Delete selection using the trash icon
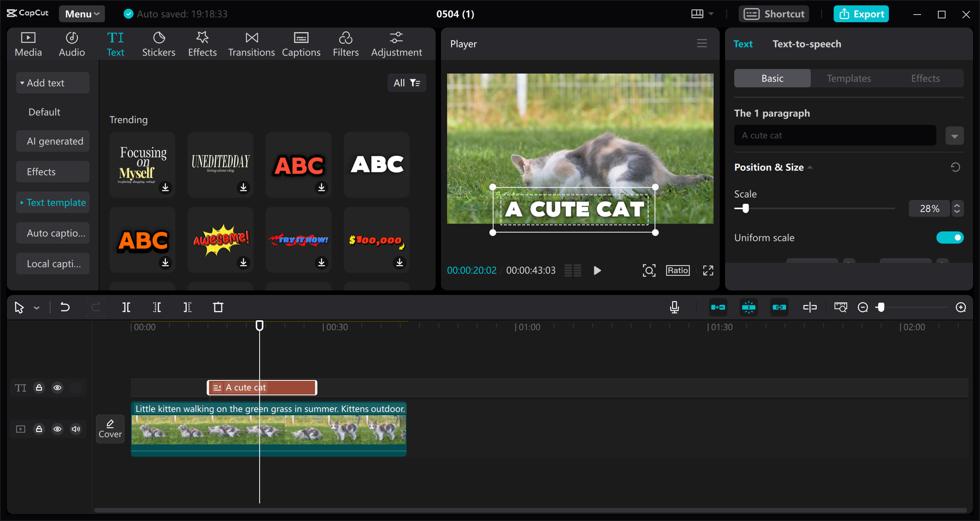The height and width of the screenshot is (521, 980). click(x=218, y=307)
